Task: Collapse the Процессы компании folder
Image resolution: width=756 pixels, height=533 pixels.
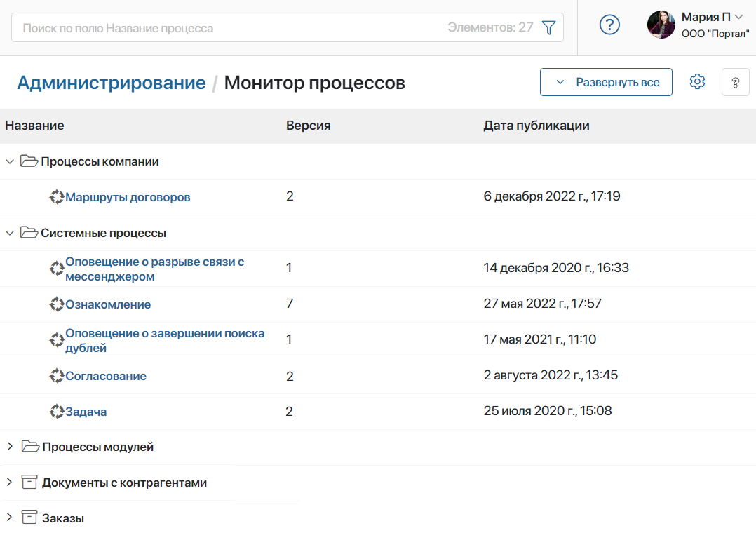Action: pyautogui.click(x=10, y=161)
